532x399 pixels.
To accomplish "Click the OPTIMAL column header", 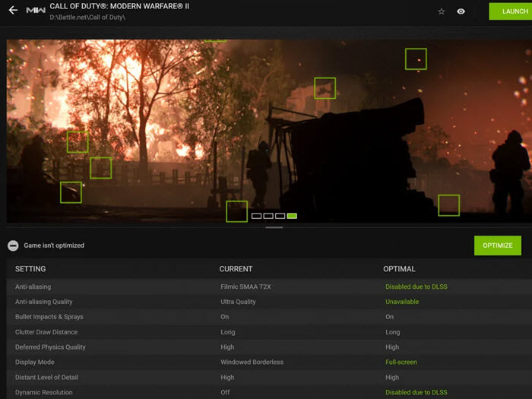I will (x=399, y=269).
